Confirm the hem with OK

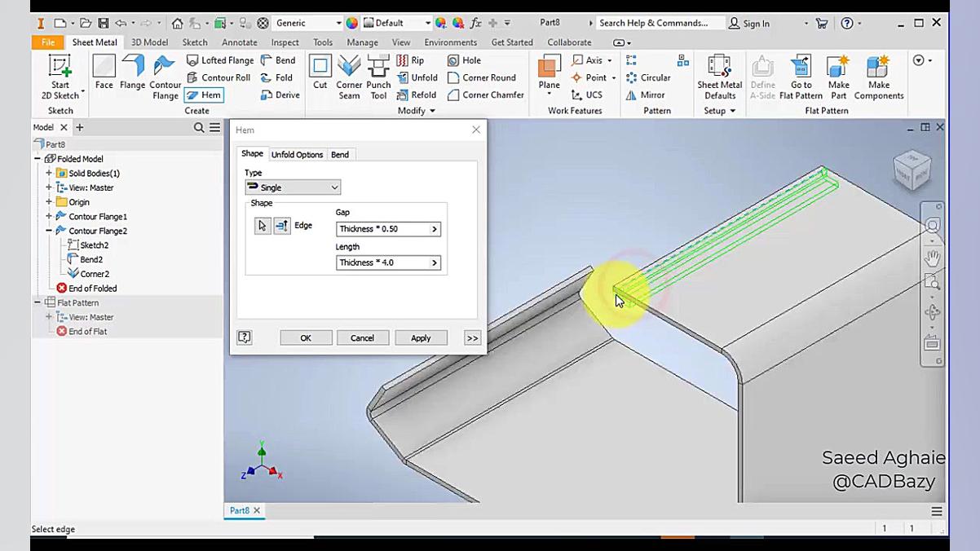click(306, 337)
